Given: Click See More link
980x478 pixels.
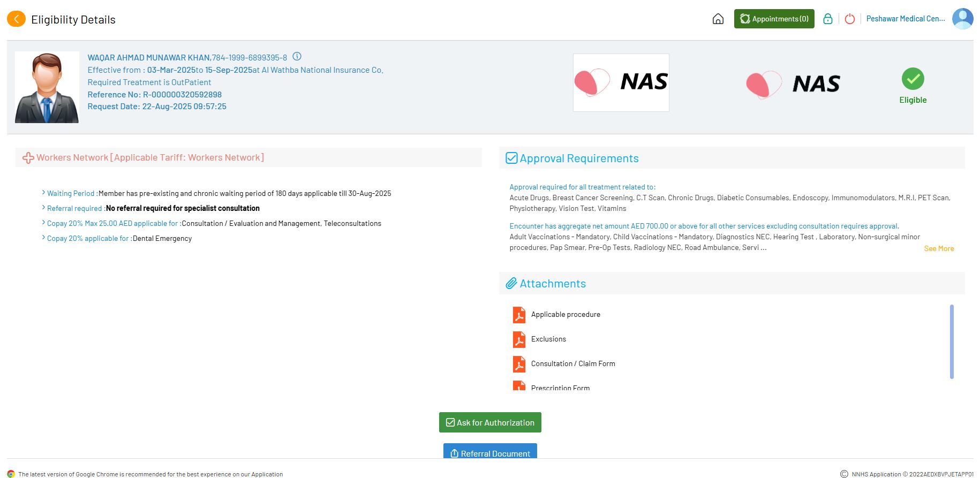Looking at the screenshot, I should click(x=939, y=249).
